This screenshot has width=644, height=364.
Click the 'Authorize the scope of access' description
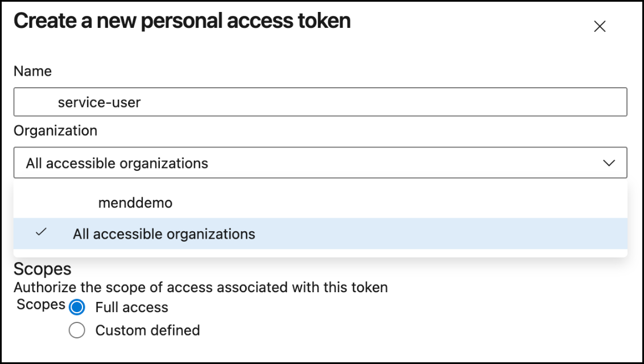click(200, 288)
